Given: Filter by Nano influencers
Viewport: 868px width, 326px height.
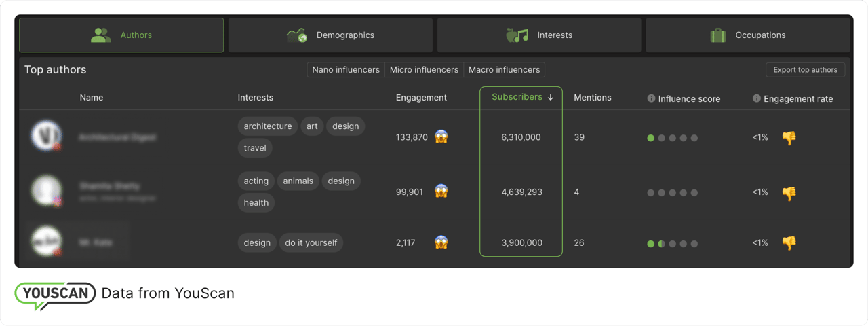Looking at the screenshot, I should coord(346,70).
